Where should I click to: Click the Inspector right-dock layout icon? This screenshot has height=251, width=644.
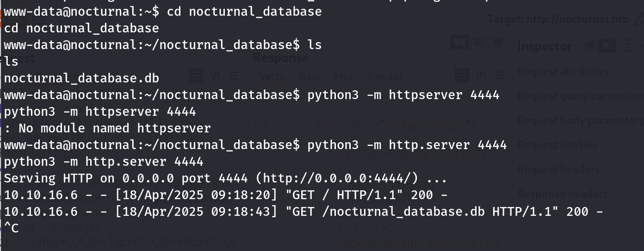point(607,45)
